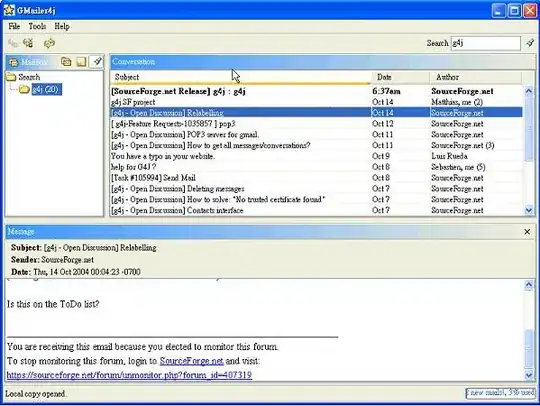Click the Conversation panel title bar
The height and width of the screenshot is (406, 540).
tap(322, 62)
